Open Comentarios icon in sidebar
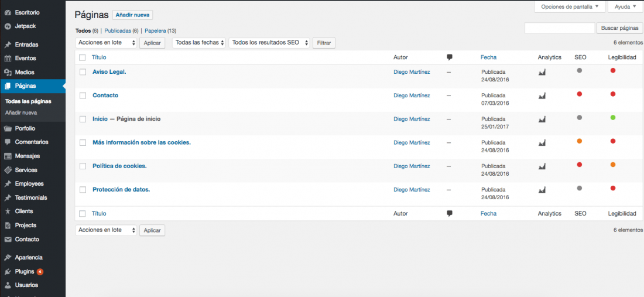644x297 pixels. (8, 142)
